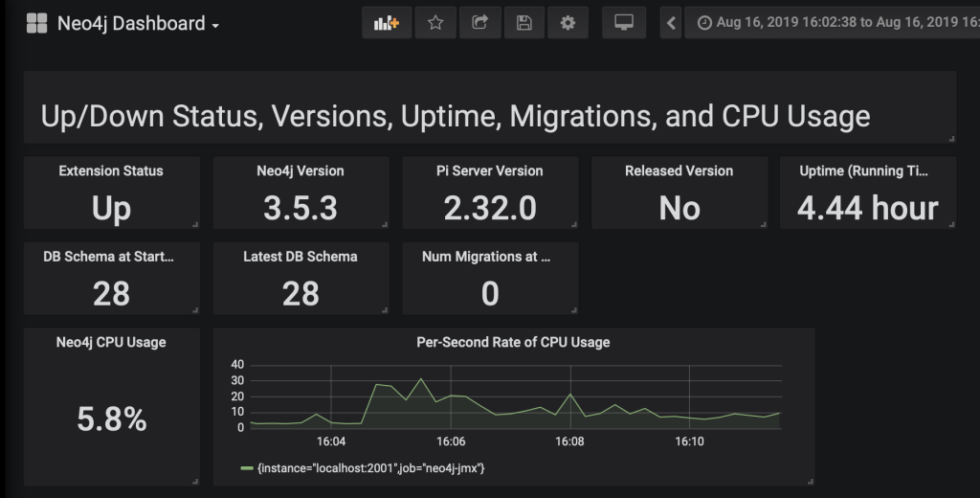Expand the Up/Down Status row heading
980x498 pixels.
point(456,116)
